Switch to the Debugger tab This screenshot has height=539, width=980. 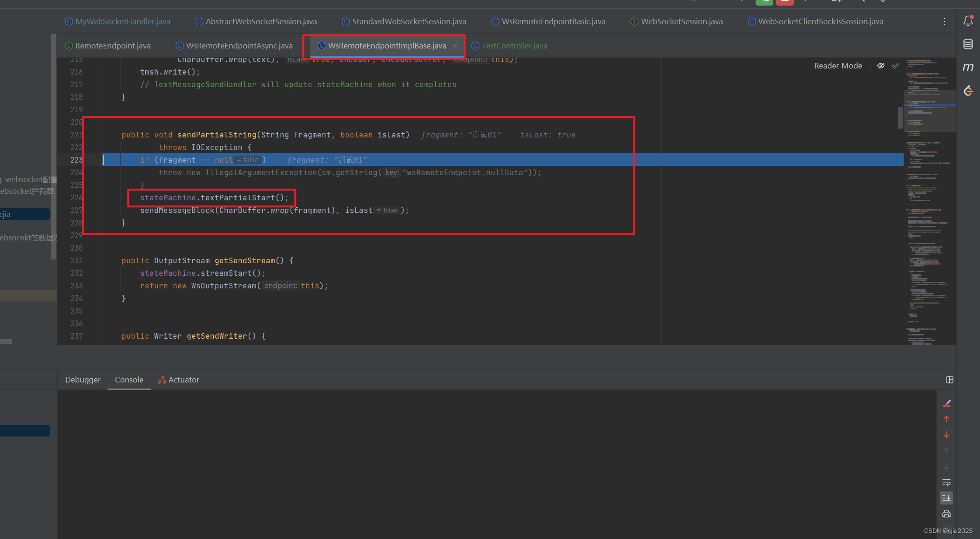pos(82,380)
